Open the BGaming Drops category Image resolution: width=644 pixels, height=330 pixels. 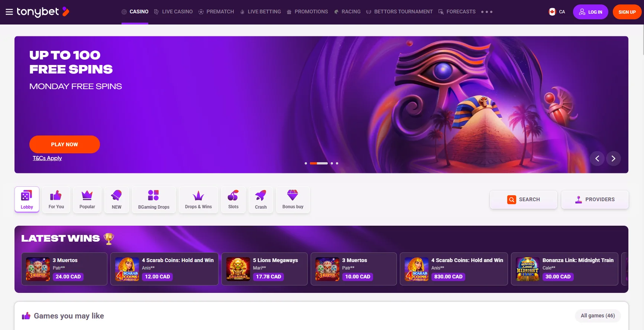coord(154,199)
